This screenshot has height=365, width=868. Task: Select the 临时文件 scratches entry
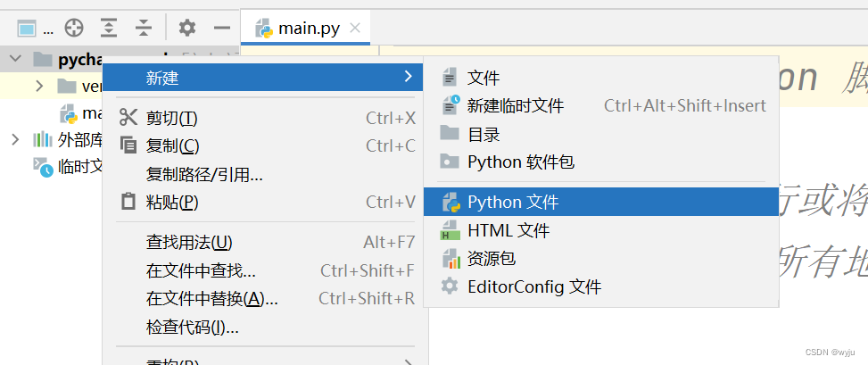click(x=68, y=167)
